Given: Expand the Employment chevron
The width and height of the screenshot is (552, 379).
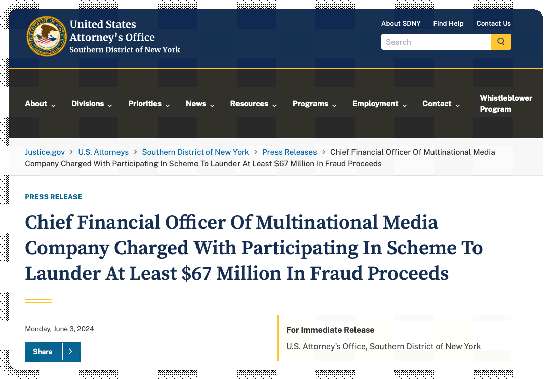Looking at the screenshot, I should (x=404, y=105).
